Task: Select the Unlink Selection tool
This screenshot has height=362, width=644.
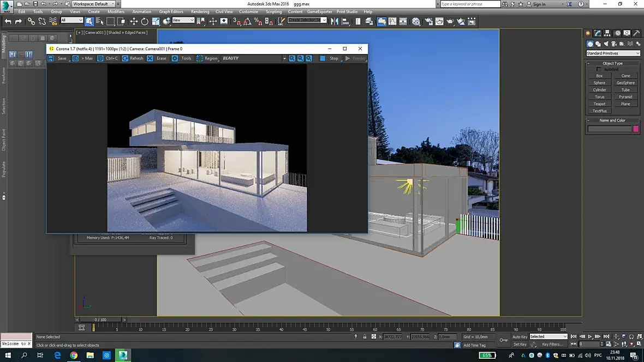Action: (42, 21)
